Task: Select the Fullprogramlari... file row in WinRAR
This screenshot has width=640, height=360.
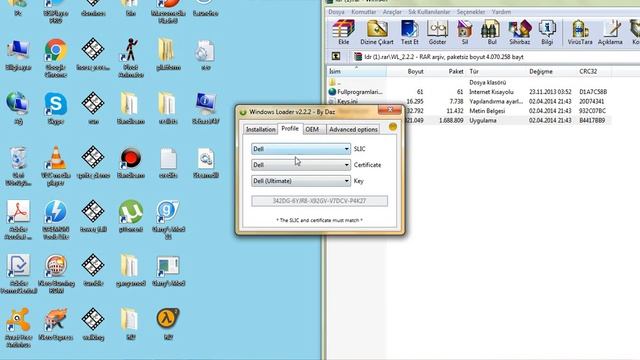Action: [469, 92]
